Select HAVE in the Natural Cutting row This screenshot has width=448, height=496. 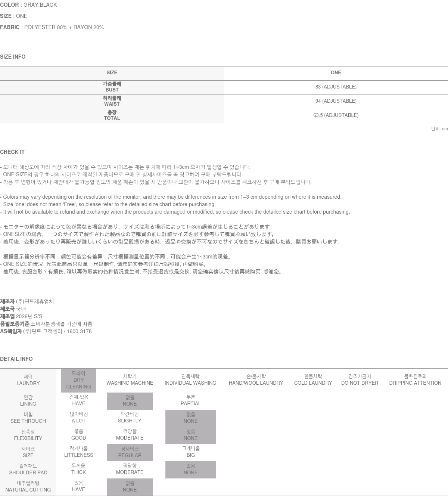pyautogui.click(x=78, y=486)
